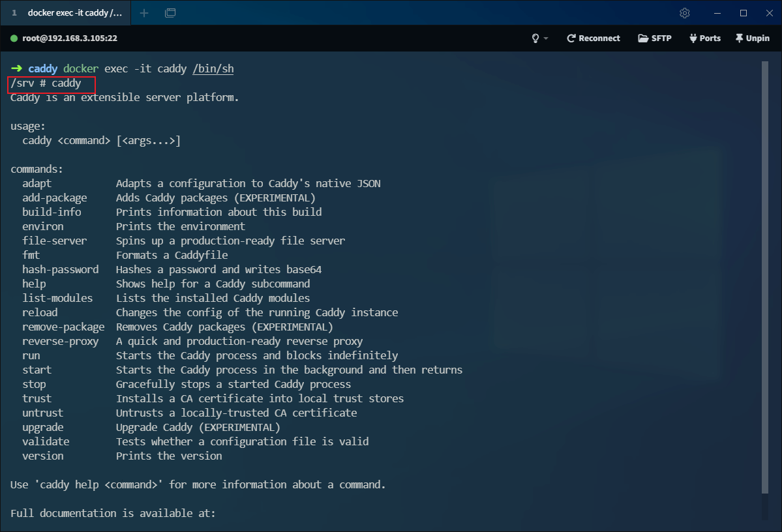Click 'Upgrade Caddy (EXPERIMENTAL)' description
The width and height of the screenshot is (782, 532).
coord(198,428)
